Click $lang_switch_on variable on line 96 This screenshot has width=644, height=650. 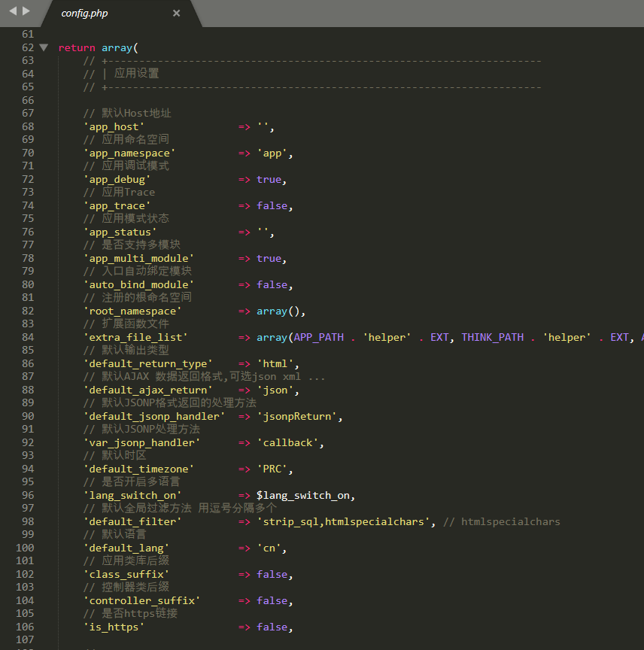click(x=303, y=495)
